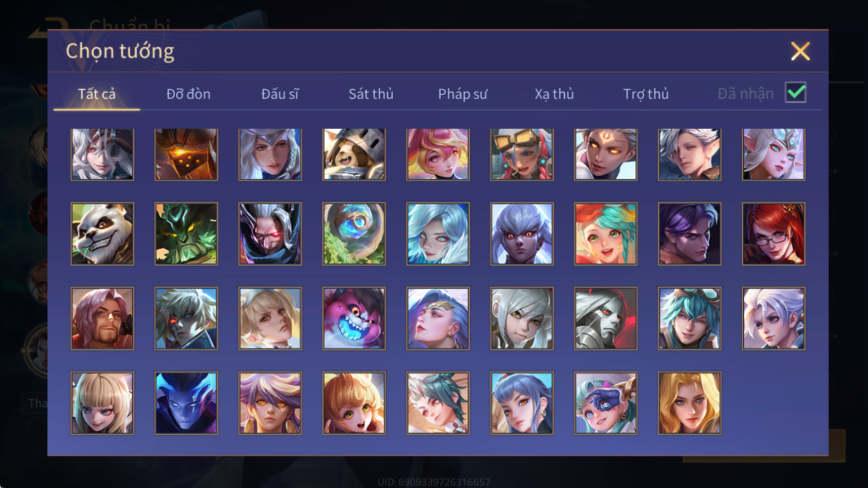Show the Pháp sư hero list
Screen dimensions: 868x488
point(463,94)
